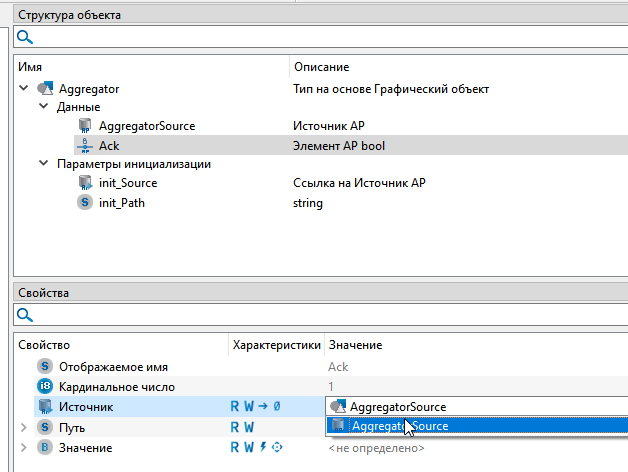Collapse the Aggregator root node
The height and width of the screenshot is (472, 628).
(23, 89)
